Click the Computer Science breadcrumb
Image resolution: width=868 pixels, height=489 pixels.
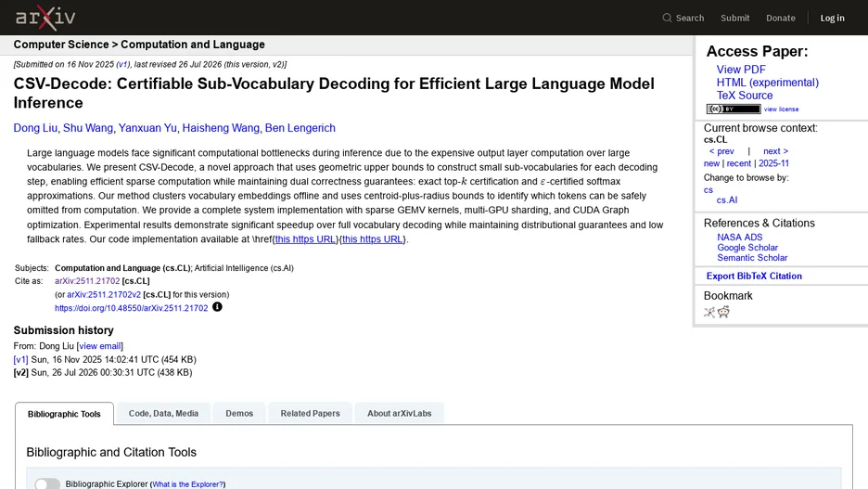click(x=61, y=45)
